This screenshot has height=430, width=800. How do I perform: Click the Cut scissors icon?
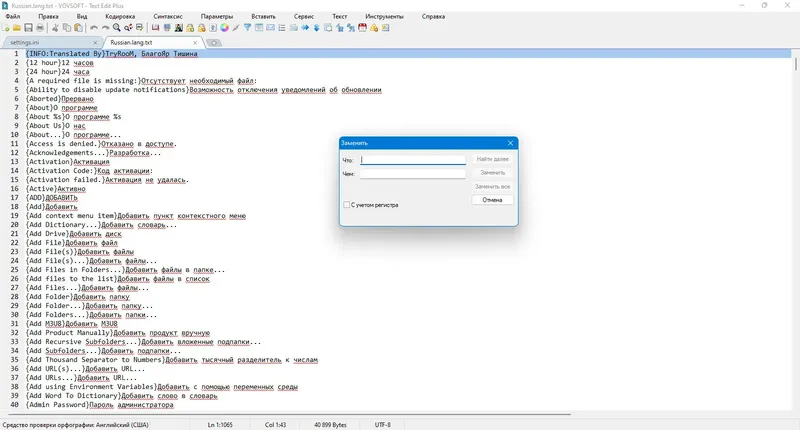(x=55, y=28)
